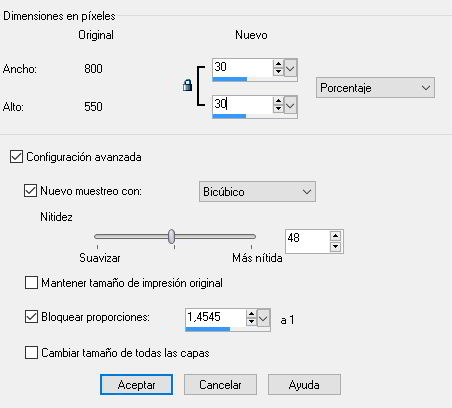Image resolution: width=452 pixels, height=408 pixels.
Task: Decrease Nitidez value with down arrow
Action: tap(335, 247)
